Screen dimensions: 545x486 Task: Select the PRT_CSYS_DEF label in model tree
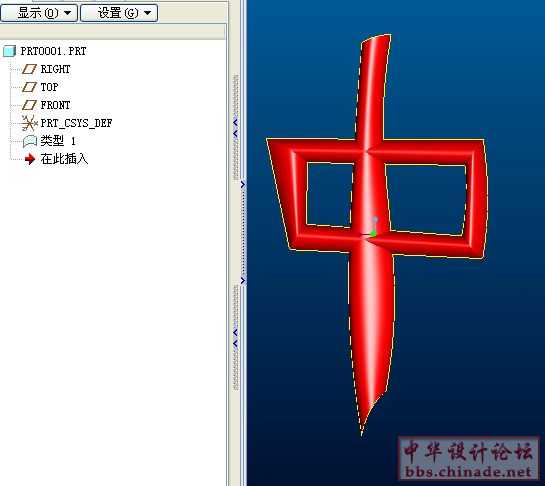click(76, 123)
